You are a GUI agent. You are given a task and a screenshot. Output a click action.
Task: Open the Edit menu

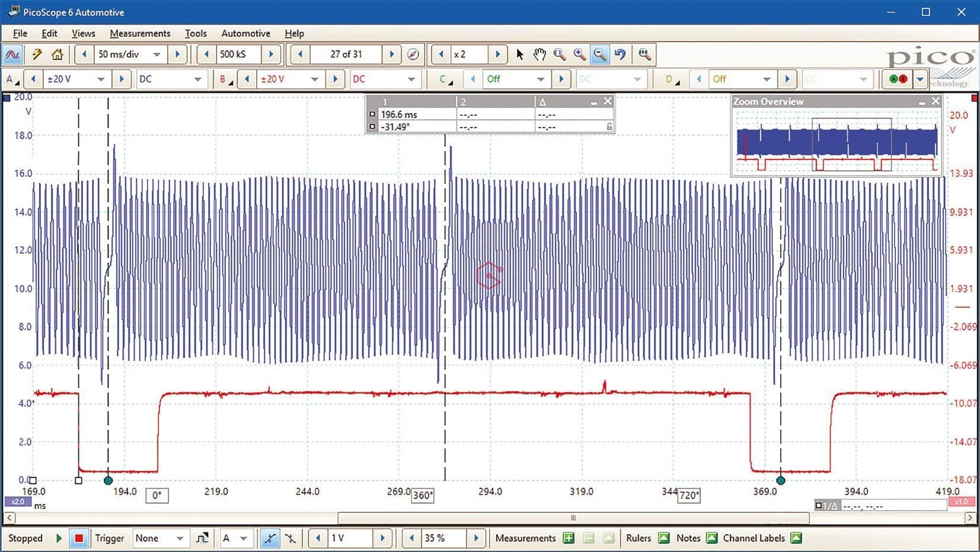click(49, 34)
